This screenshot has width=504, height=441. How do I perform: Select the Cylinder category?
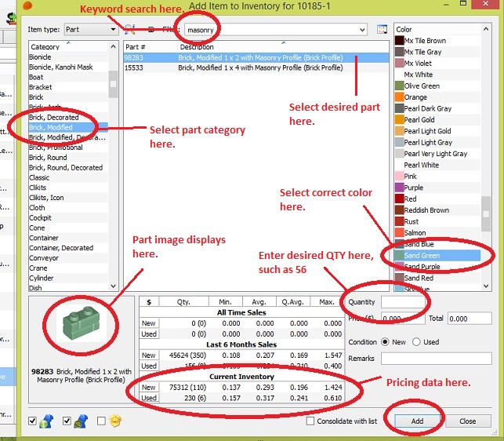[x=68, y=278]
